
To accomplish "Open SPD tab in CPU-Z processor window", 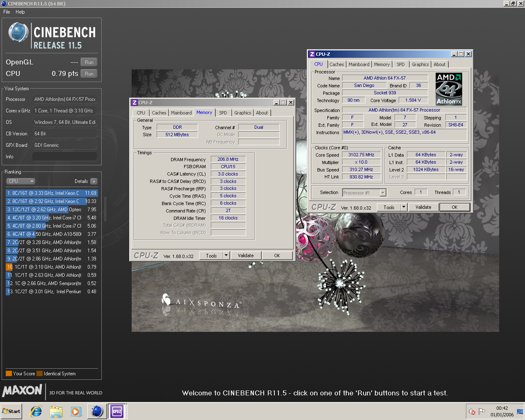I will 401,64.
